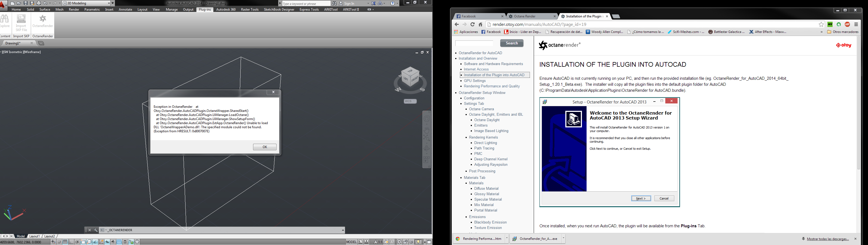Toggle Dynamic Input in the status bar
The height and width of the screenshot is (245, 868).
click(107, 242)
